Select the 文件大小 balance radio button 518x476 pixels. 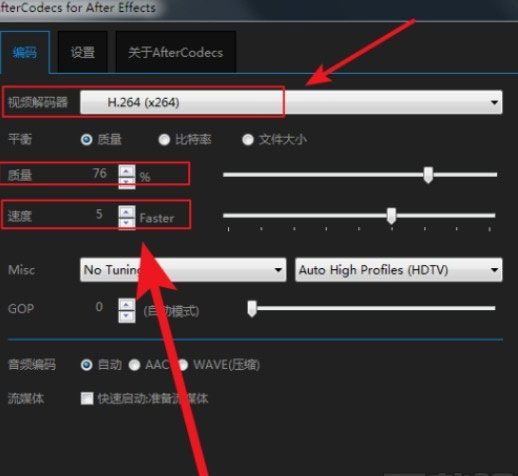[248, 139]
